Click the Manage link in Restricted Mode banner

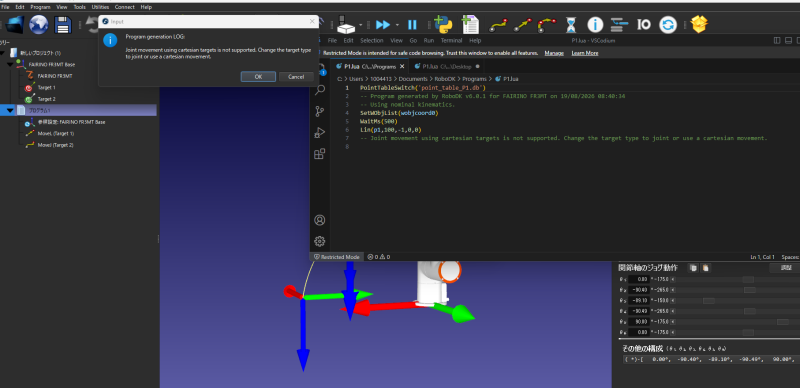click(554, 53)
